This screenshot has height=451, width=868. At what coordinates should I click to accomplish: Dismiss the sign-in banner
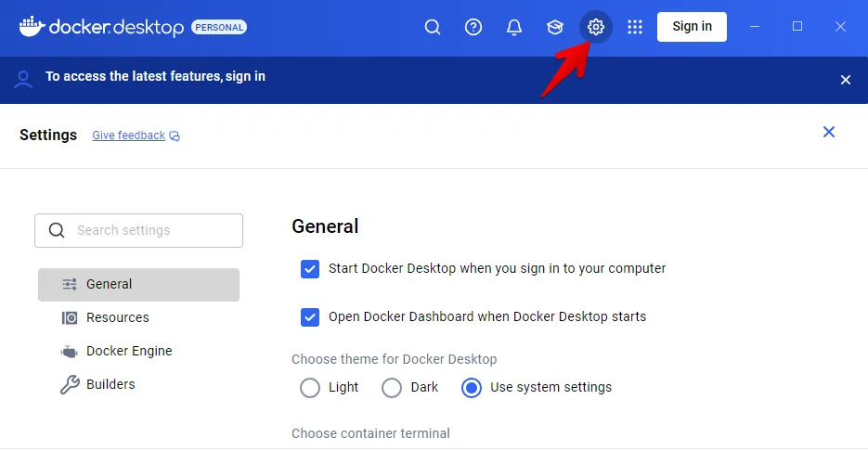coord(846,80)
